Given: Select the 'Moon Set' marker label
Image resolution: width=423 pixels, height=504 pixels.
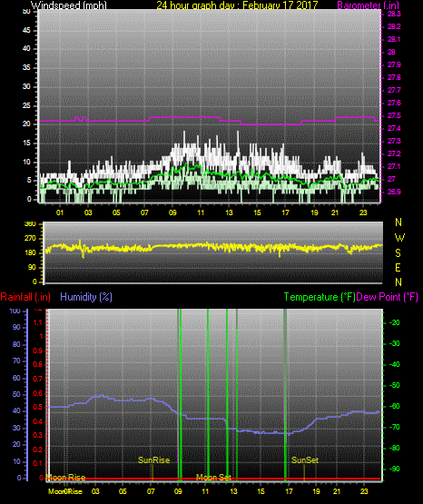Looking at the screenshot, I should 213,478.
